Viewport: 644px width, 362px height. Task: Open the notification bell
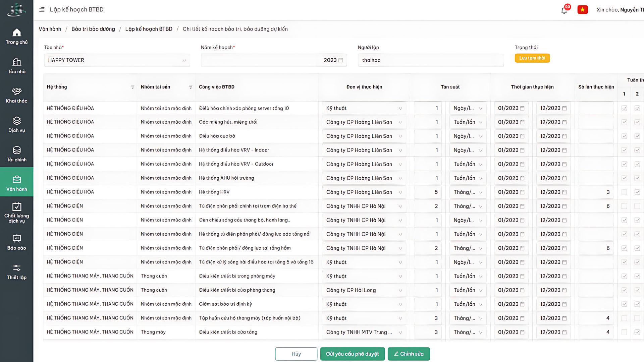pos(564,10)
